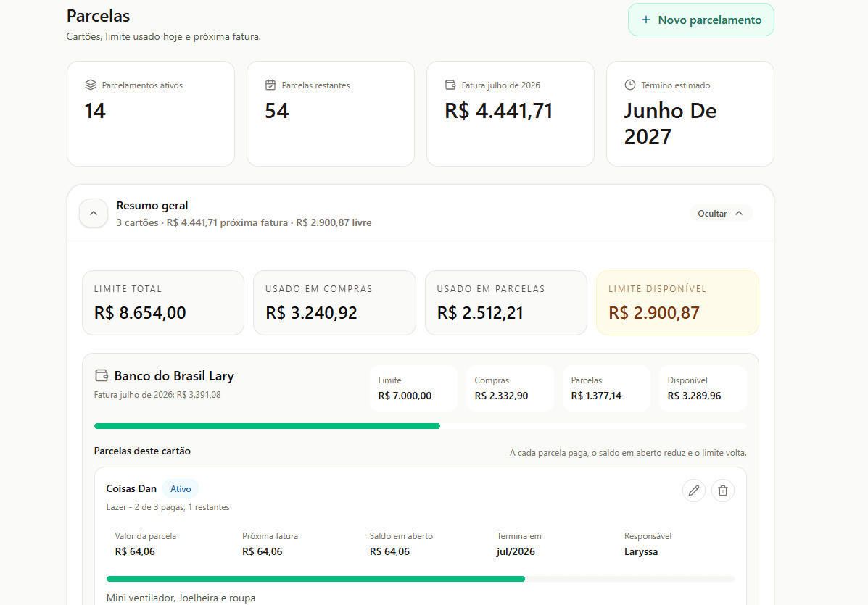Edit the Coisas Dan installment with the pencil icon
Image resolution: width=868 pixels, height=605 pixels.
point(694,491)
